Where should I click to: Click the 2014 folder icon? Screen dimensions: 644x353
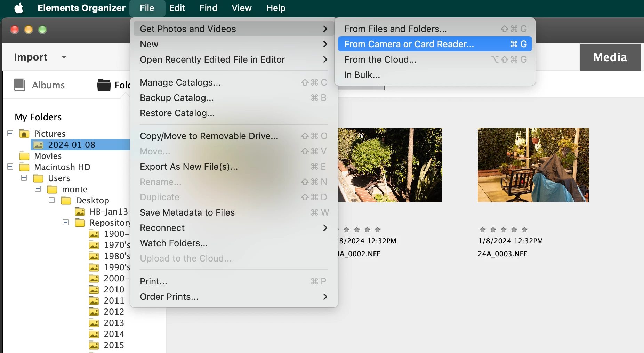click(x=94, y=334)
